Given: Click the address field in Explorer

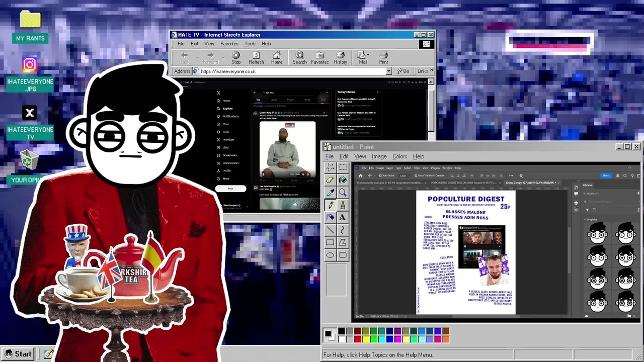Looking at the screenshot, I should [292, 71].
